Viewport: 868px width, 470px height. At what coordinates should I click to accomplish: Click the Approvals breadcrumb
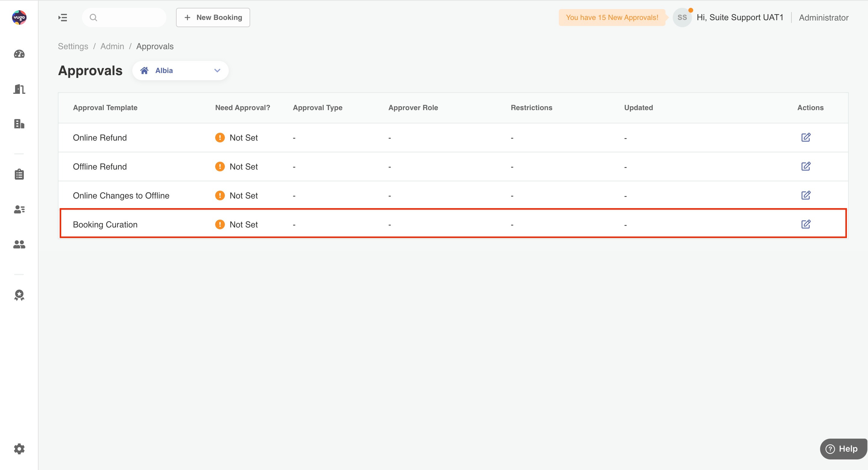click(x=155, y=46)
